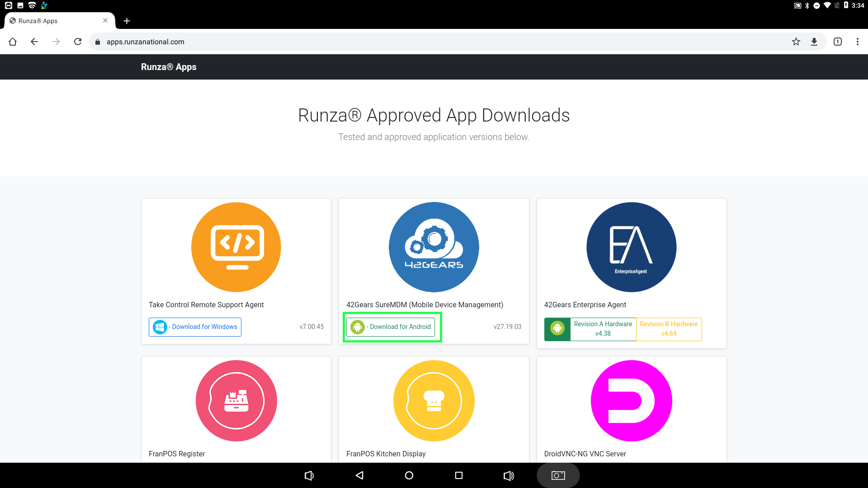This screenshot has width=868, height=488.
Task: Open the downloads arrow icon
Action: point(814,42)
